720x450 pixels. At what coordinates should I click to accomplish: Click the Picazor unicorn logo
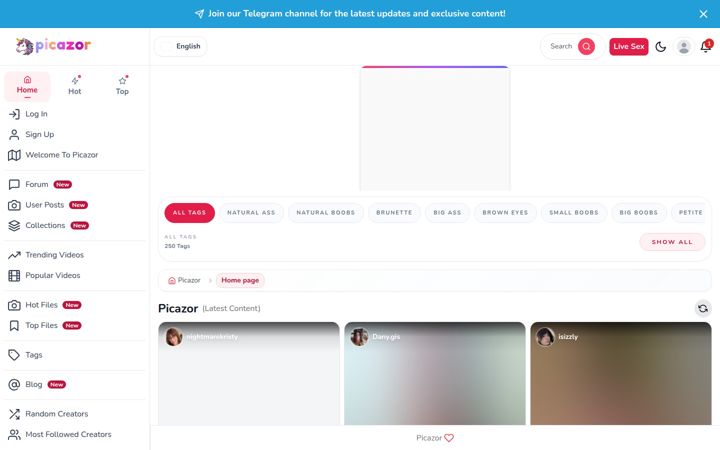[53, 45]
